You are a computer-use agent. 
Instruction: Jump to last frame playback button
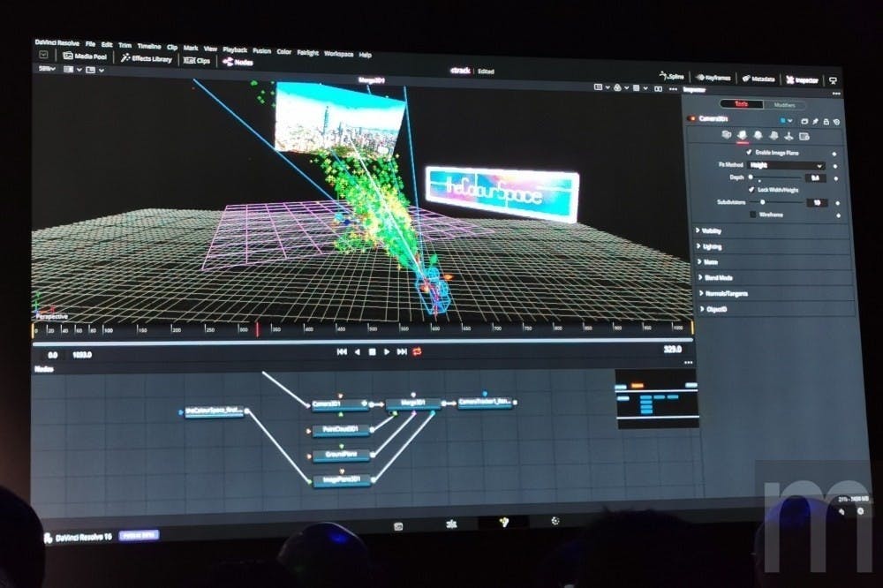(402, 351)
